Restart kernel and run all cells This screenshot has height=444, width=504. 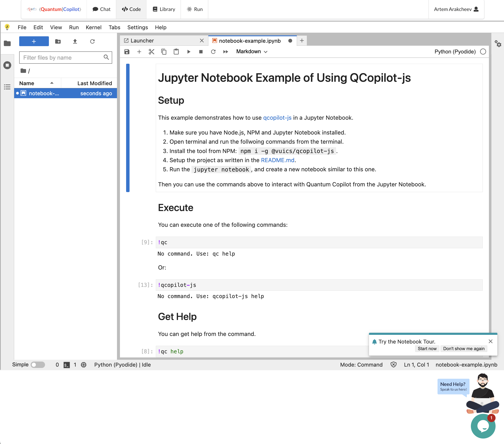click(226, 52)
